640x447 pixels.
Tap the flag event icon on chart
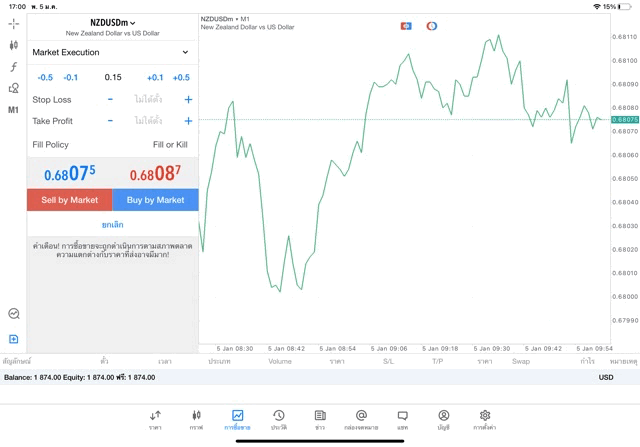click(x=406, y=26)
